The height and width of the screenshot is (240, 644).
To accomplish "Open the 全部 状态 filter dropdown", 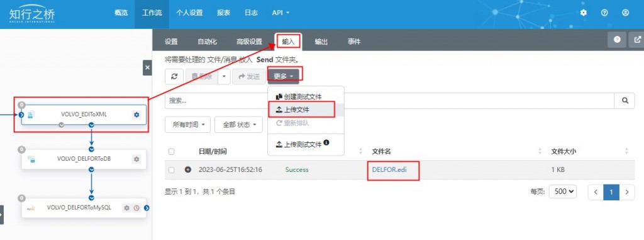I will [x=238, y=124].
